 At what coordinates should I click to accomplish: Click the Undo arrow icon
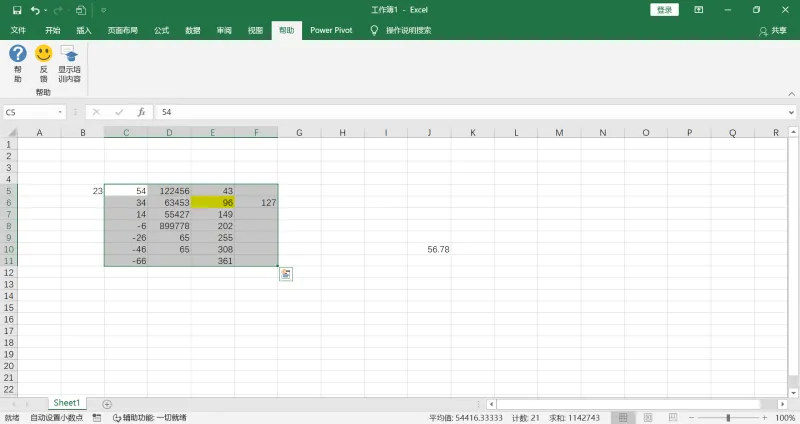(35, 10)
